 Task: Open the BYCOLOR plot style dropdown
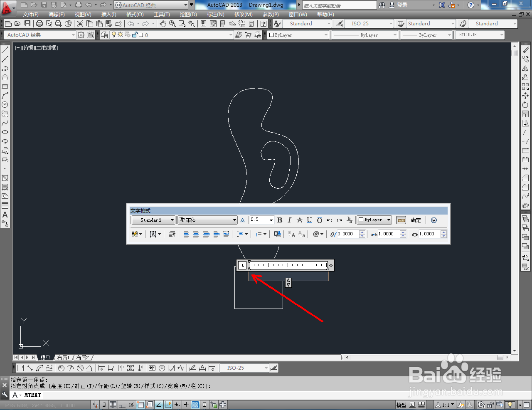[x=480, y=35]
